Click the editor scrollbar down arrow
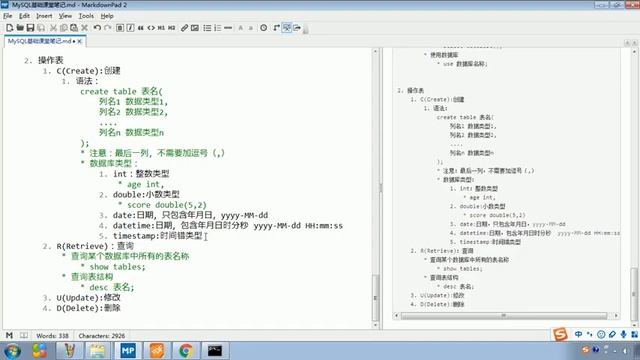640x360 pixels. (376, 325)
